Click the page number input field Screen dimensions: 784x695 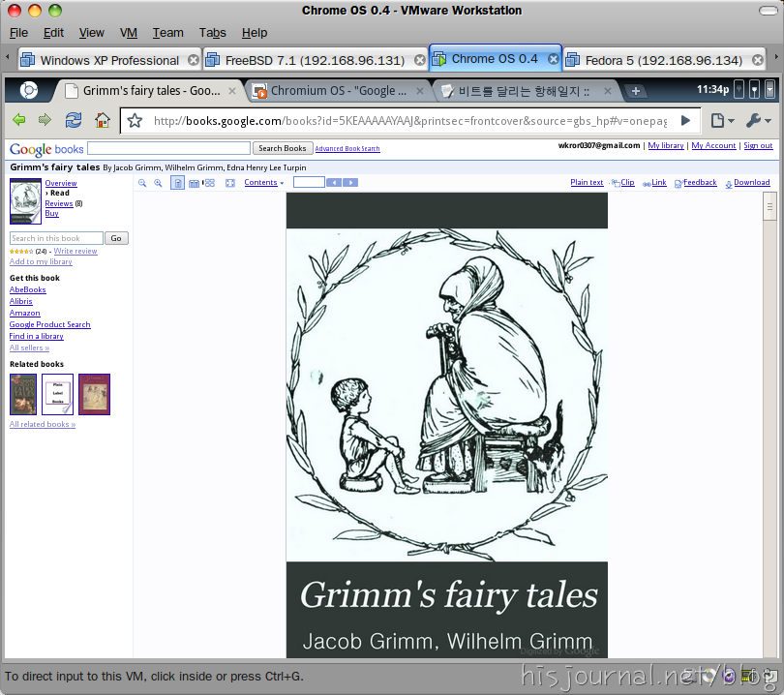point(309,183)
